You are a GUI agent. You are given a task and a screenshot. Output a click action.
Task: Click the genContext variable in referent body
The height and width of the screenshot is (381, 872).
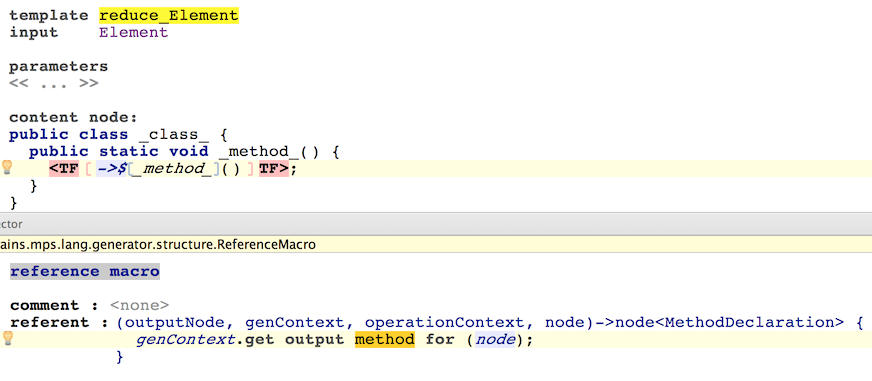click(185, 339)
